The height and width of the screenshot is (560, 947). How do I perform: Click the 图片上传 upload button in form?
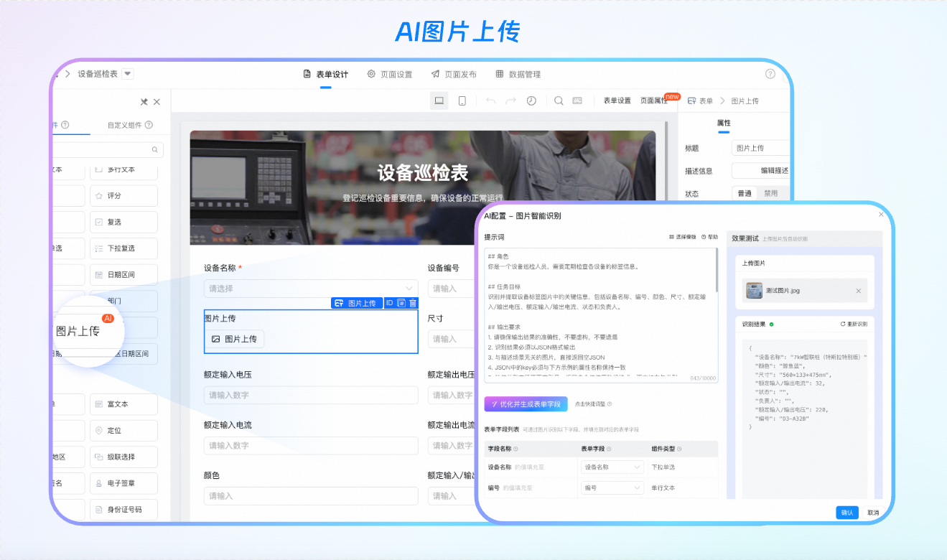coord(234,339)
